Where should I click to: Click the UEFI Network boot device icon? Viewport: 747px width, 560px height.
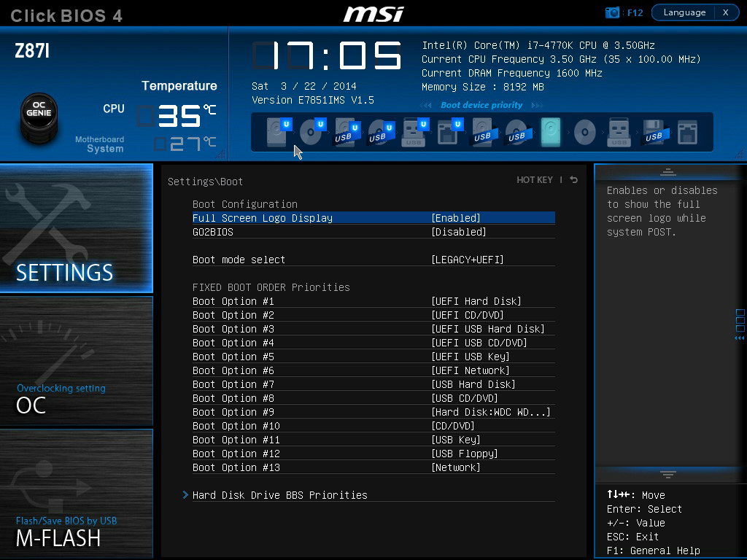tap(449, 132)
